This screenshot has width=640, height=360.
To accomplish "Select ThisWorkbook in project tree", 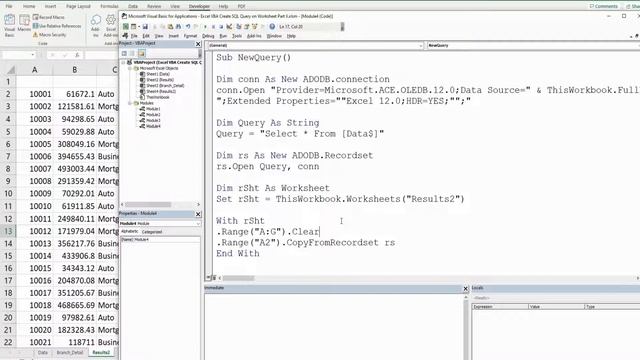I will (x=155, y=97).
